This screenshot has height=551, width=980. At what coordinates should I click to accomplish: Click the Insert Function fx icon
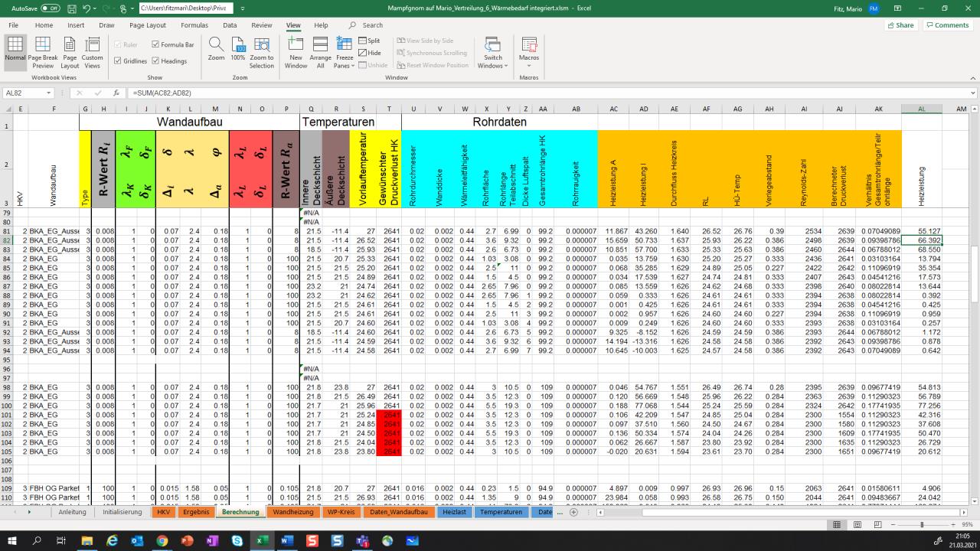click(x=116, y=93)
